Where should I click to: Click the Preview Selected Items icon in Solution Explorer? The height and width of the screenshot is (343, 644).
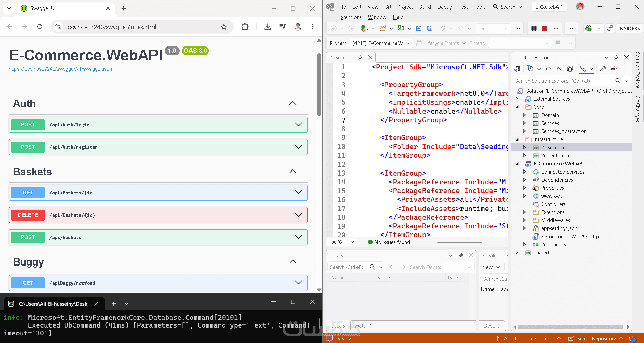coord(614,69)
